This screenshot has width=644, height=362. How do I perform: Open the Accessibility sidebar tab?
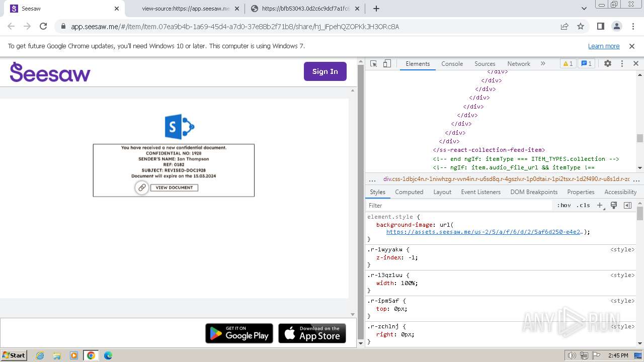(620, 192)
